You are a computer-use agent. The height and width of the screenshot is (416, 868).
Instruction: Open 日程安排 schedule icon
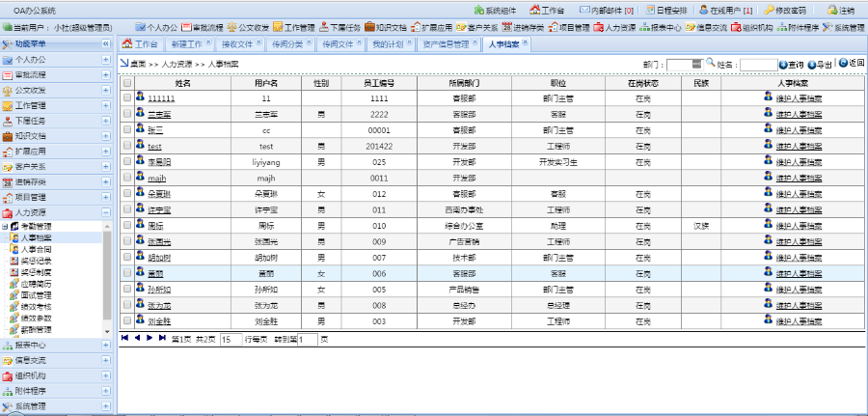coord(651,10)
